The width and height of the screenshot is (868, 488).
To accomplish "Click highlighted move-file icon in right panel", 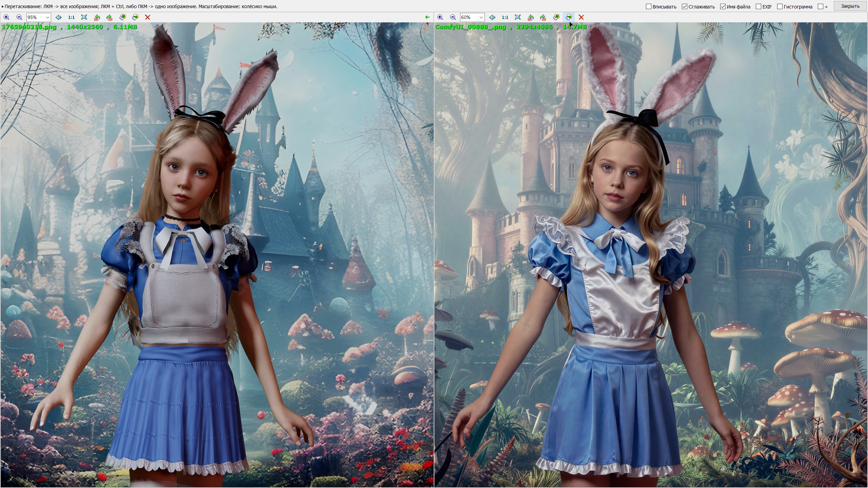I will point(569,17).
